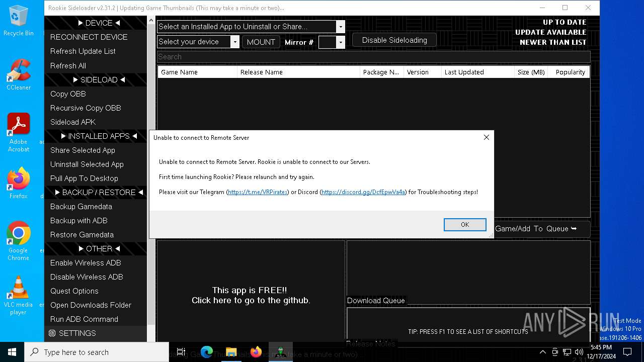Click the Search field
The image size is (644, 362).
373,57
